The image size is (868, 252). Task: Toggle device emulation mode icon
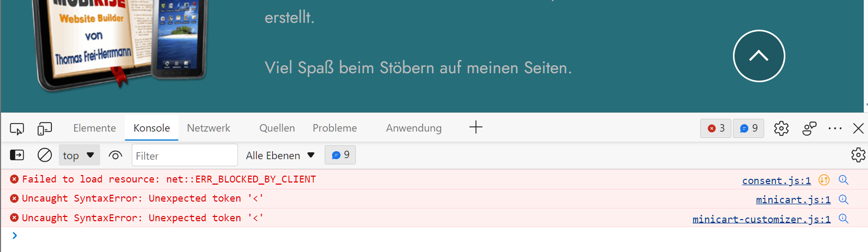click(44, 128)
